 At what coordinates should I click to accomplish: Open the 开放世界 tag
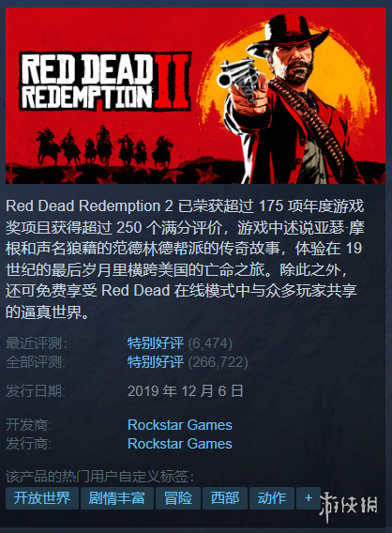[42, 498]
